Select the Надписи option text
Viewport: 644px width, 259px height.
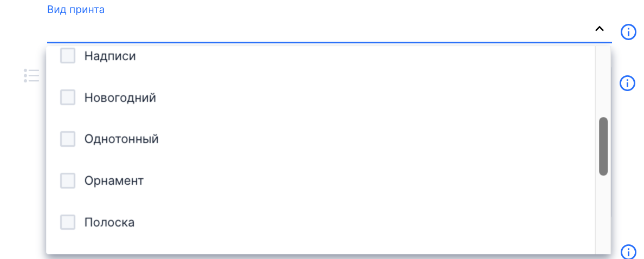tap(110, 56)
